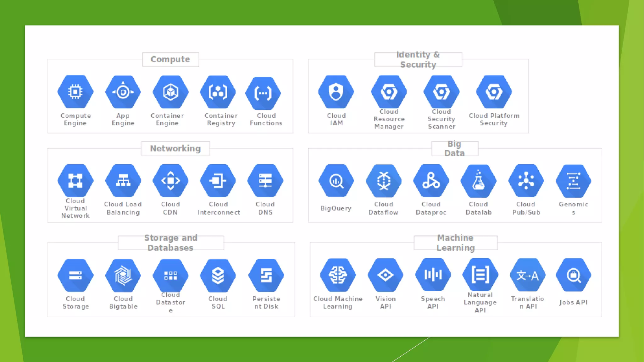This screenshot has width=644, height=362.
Task: Click the Networking section heading
Action: tap(175, 148)
